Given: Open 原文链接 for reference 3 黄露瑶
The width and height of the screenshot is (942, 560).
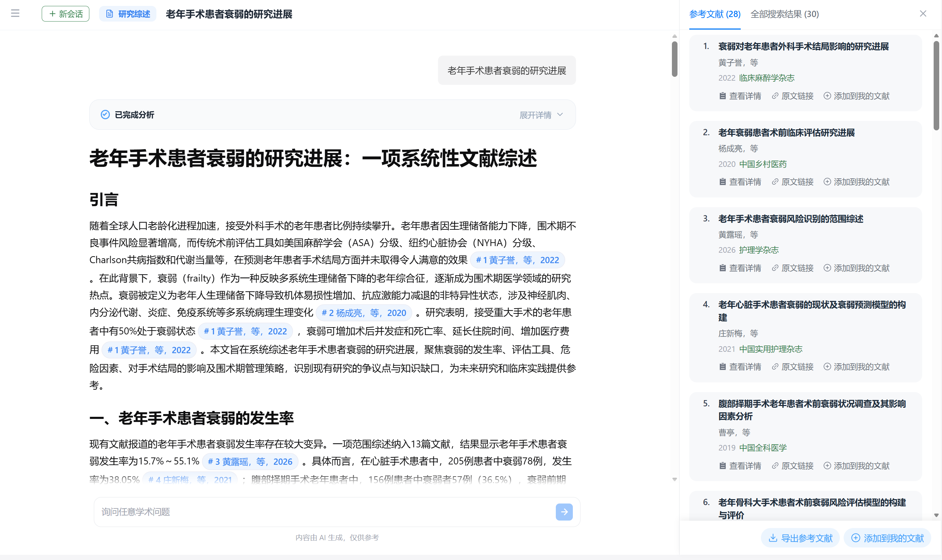Looking at the screenshot, I should click(792, 268).
